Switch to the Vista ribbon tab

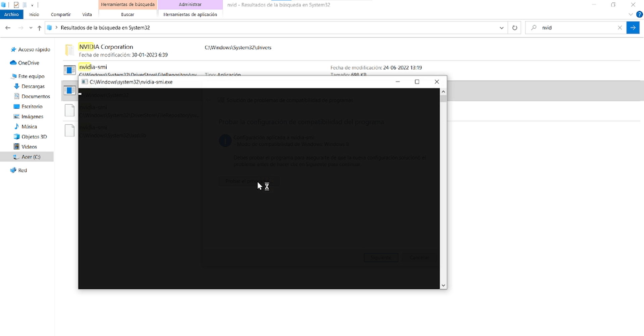click(x=87, y=14)
